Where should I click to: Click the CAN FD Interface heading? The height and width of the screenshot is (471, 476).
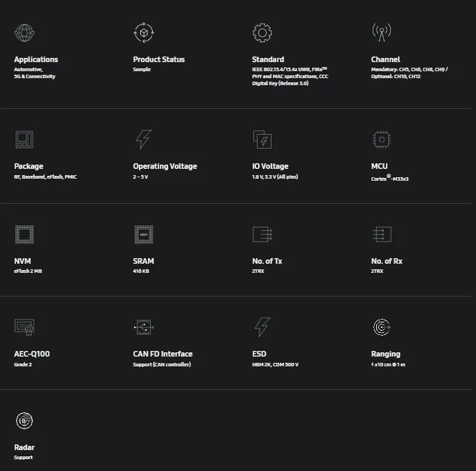[x=163, y=354]
